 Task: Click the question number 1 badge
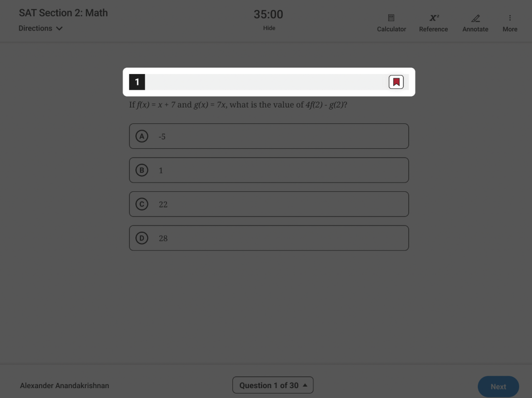[x=137, y=82]
